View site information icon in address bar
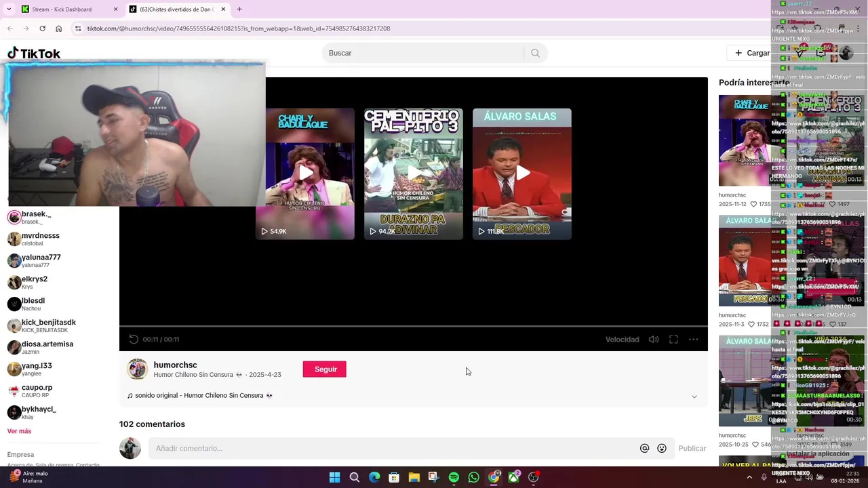 point(78,28)
